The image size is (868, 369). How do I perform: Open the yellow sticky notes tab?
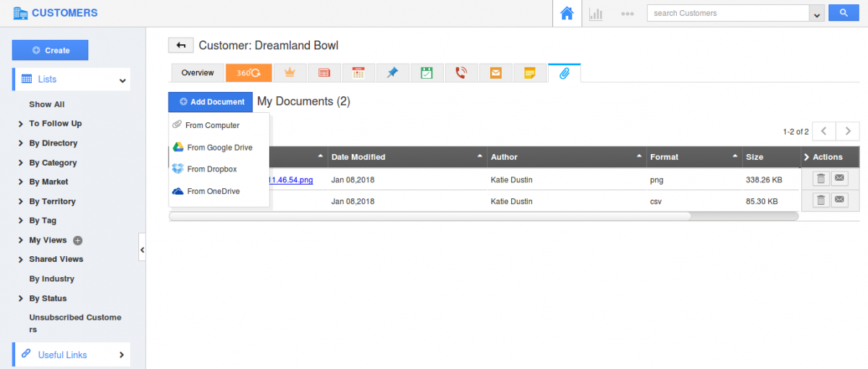pyautogui.click(x=530, y=73)
